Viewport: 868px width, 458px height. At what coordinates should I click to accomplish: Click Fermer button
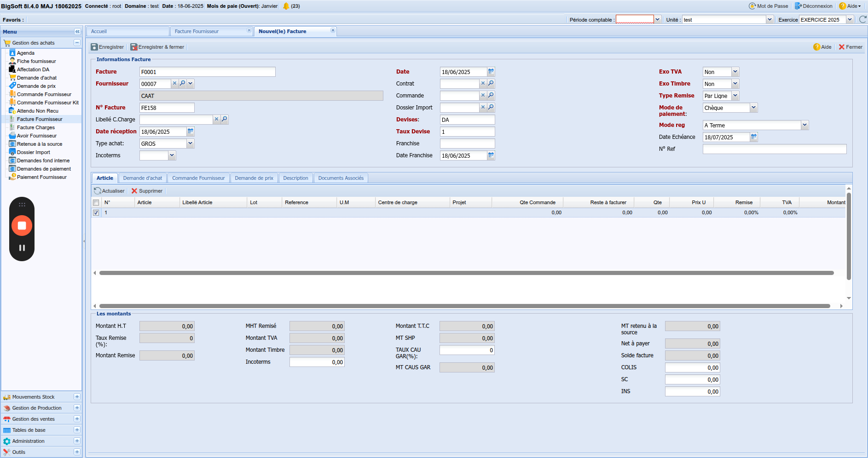point(851,47)
